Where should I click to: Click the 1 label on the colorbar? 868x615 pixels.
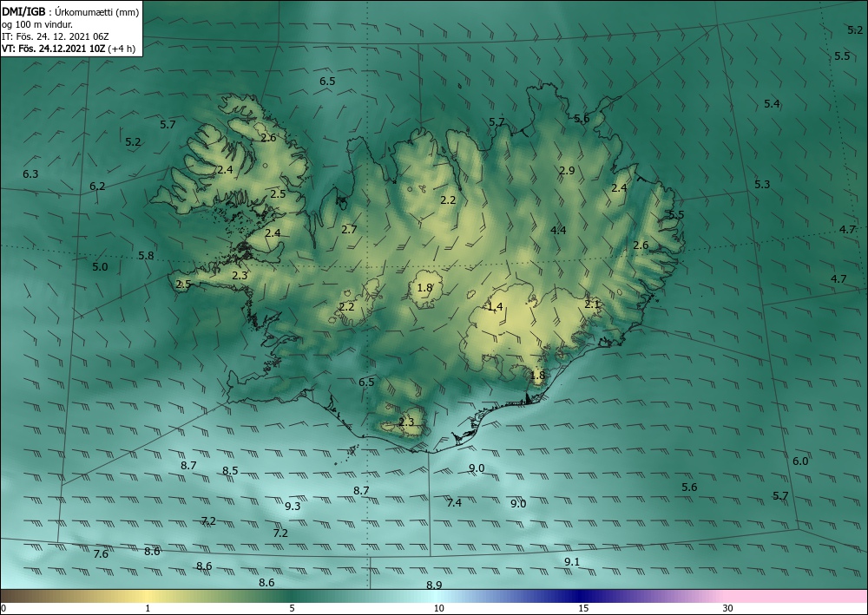coord(148,608)
